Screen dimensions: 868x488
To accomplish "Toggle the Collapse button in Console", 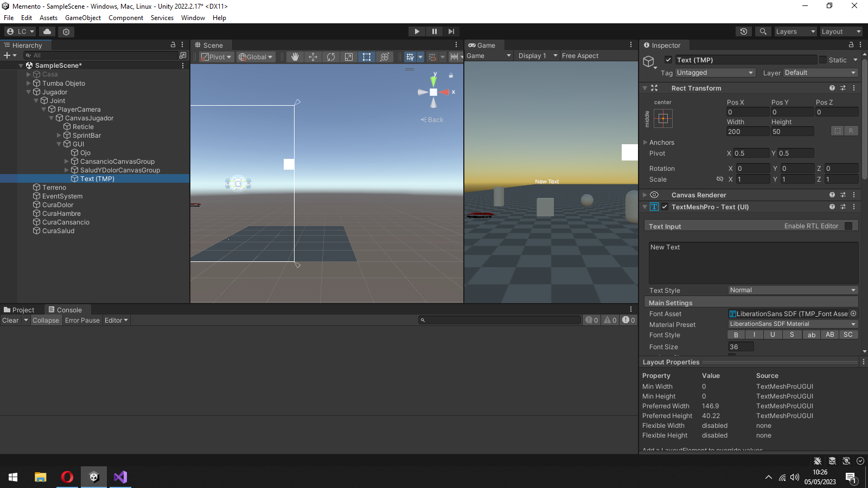I will coord(46,320).
